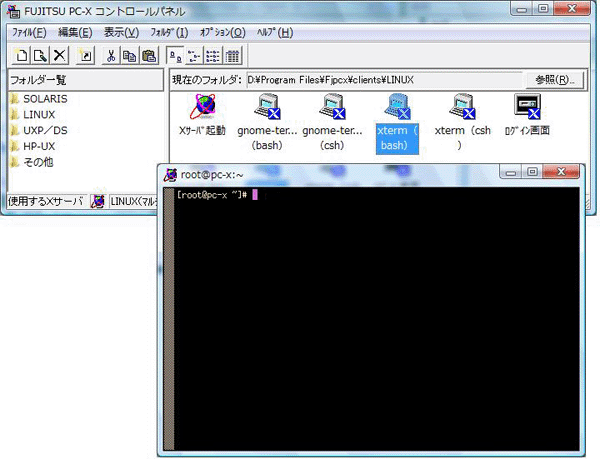The image size is (600, 459).
Task: Minimize the root@pc-x xterm window
Action: pos(510,172)
